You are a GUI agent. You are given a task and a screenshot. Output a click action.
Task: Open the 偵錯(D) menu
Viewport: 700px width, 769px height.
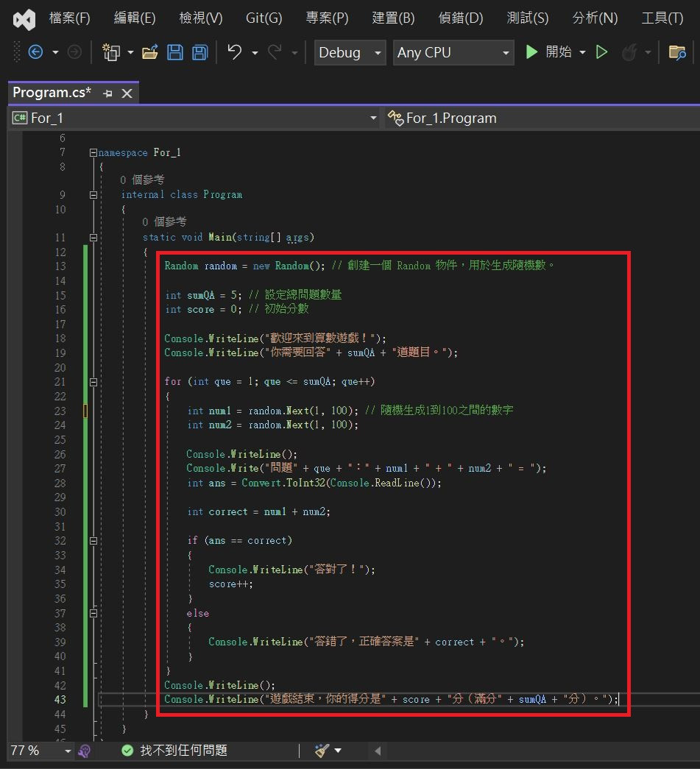point(461,18)
